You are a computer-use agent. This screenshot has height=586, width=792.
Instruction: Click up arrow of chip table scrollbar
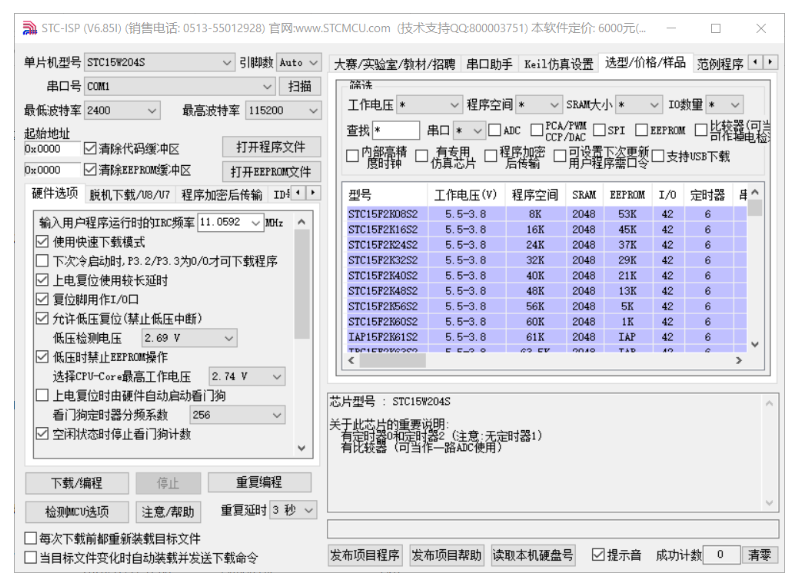pos(755,192)
